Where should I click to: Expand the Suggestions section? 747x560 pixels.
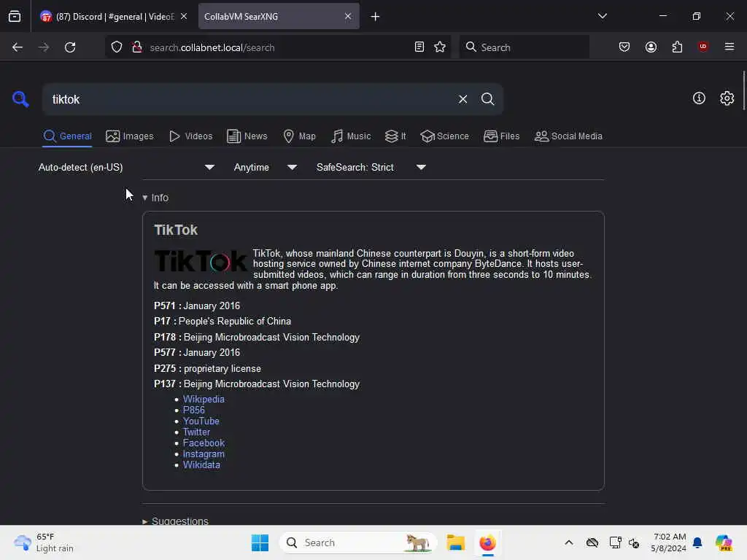[x=175, y=521]
